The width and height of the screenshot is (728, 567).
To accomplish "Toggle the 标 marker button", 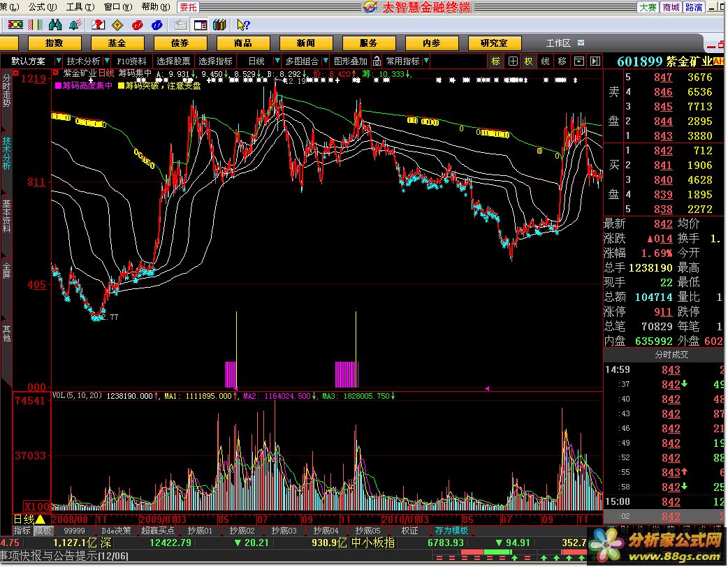I will click(496, 61).
